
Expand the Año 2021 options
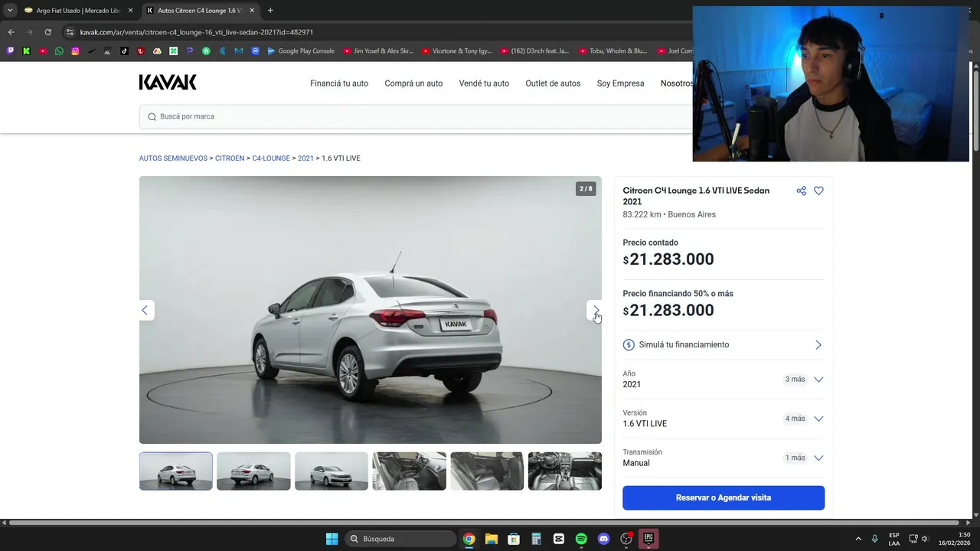click(818, 380)
